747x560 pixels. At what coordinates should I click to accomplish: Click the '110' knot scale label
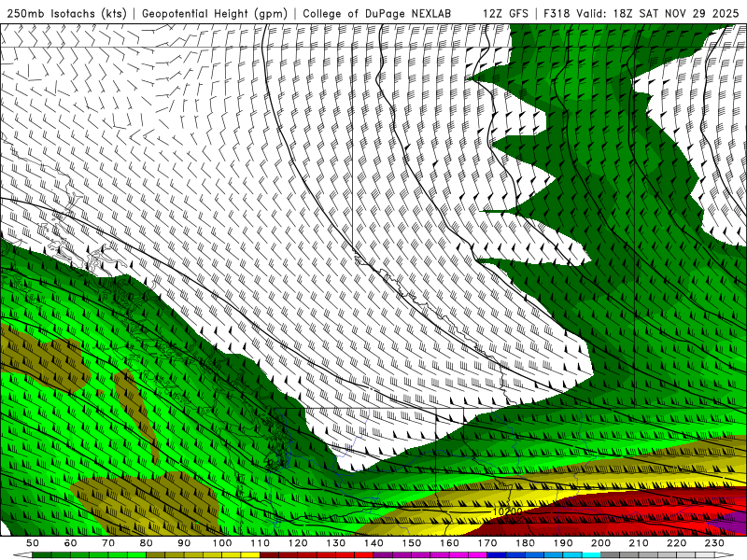260,543
